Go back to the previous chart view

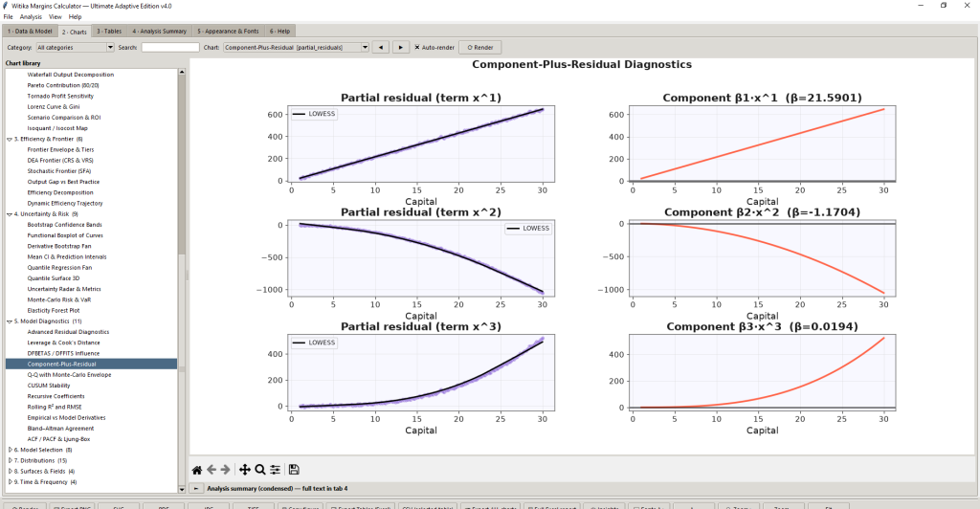click(x=212, y=470)
